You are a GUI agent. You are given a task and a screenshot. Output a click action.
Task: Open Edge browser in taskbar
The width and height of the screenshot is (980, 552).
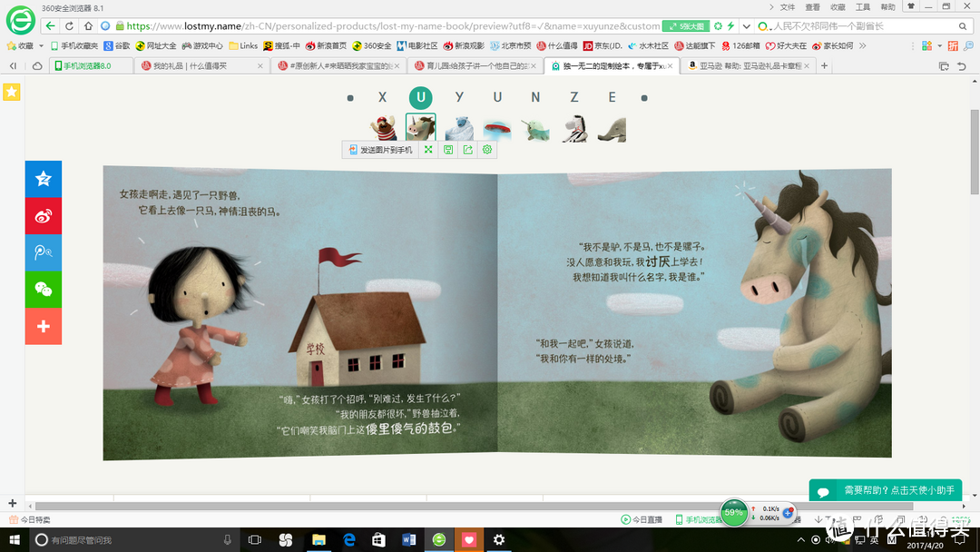click(349, 539)
